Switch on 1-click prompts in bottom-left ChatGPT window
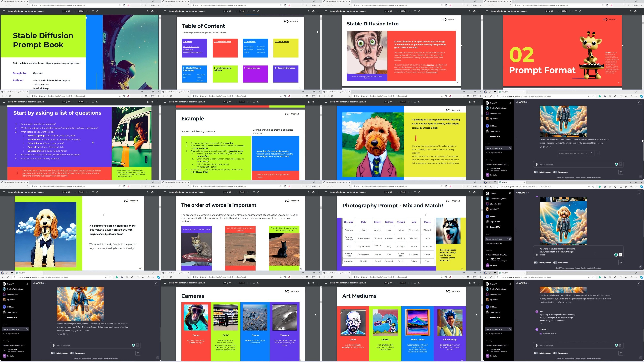The image size is (644, 362). tap(52, 353)
